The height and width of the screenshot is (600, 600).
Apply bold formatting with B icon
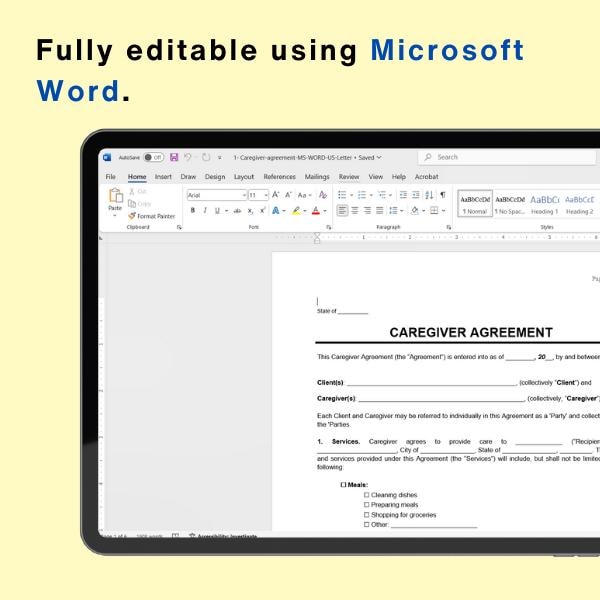tap(193, 210)
